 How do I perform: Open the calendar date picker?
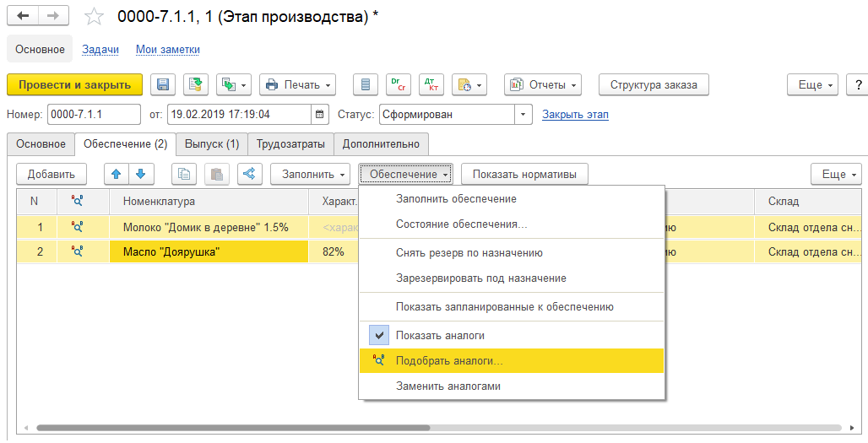(320, 114)
